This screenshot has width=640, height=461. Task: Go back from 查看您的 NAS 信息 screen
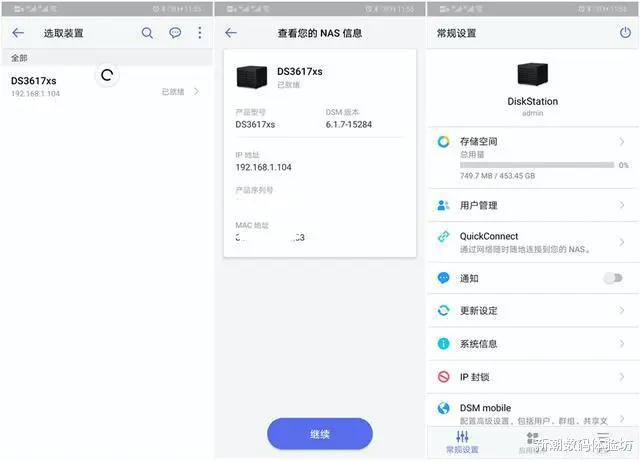tap(231, 33)
